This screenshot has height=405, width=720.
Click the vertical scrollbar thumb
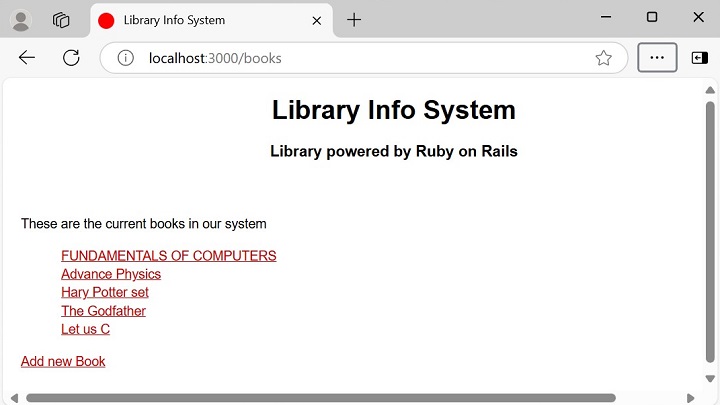[x=710, y=232]
